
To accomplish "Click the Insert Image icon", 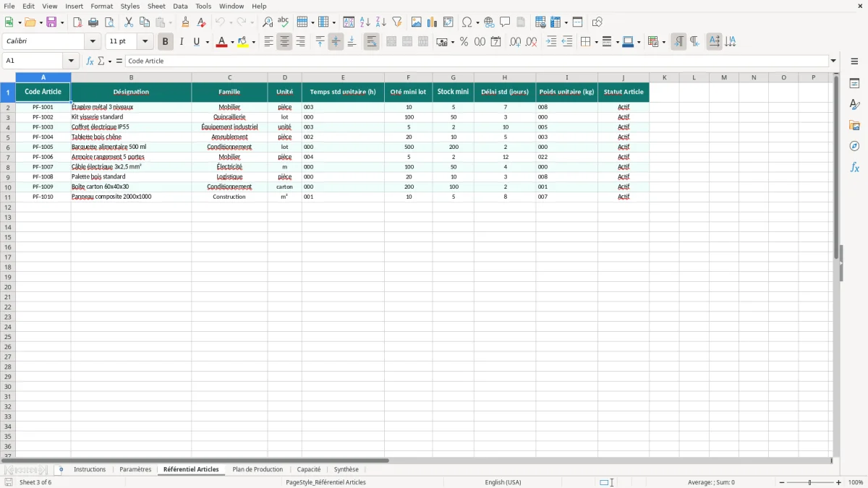I will (x=417, y=22).
